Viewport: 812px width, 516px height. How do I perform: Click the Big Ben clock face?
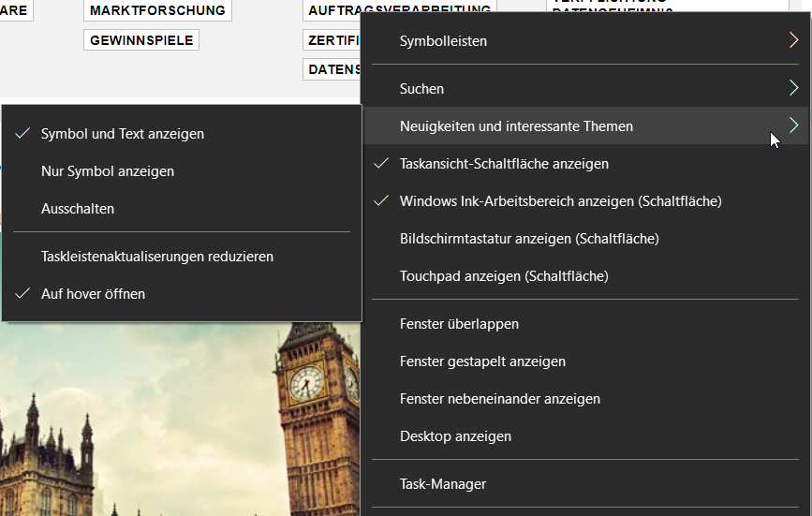pos(305,382)
